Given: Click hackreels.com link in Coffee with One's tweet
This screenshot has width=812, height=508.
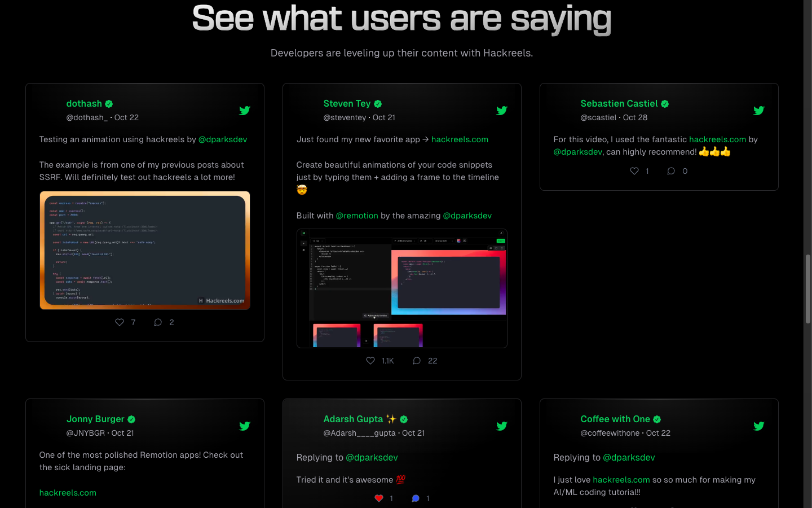Looking at the screenshot, I should pyautogui.click(x=621, y=480).
